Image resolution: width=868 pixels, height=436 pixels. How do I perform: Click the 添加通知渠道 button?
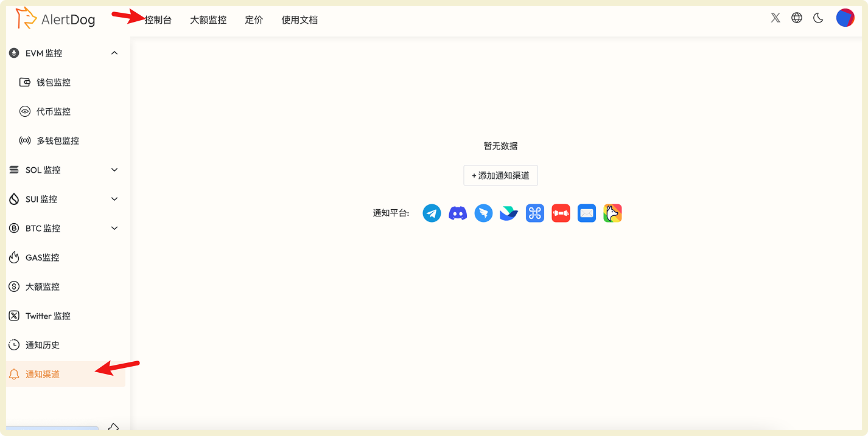500,175
